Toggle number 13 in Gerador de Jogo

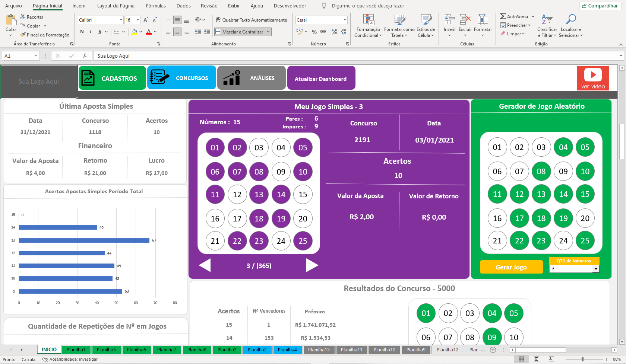coord(541,194)
